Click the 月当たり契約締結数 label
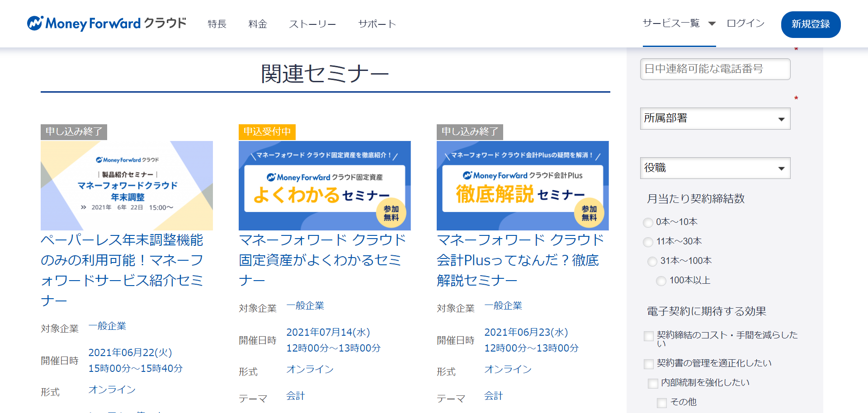Viewport: 868px width, 413px height. pos(696,199)
